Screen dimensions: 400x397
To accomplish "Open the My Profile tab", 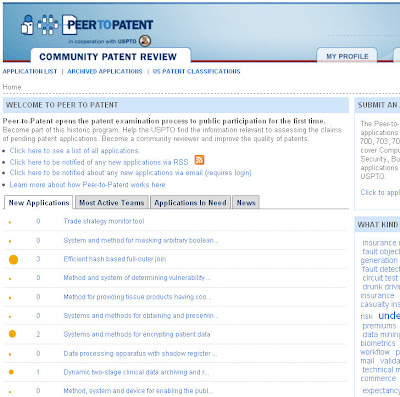I will click(347, 56).
